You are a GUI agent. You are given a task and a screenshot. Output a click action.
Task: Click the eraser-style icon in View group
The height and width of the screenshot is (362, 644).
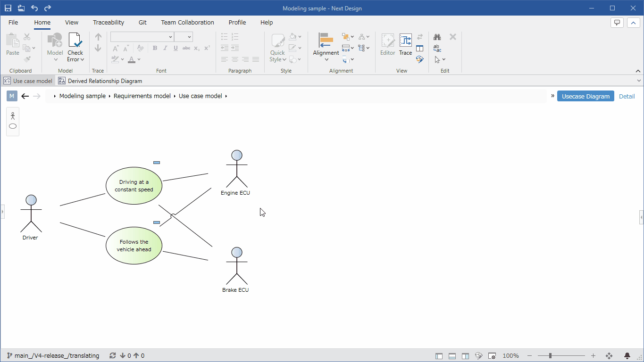point(420,59)
